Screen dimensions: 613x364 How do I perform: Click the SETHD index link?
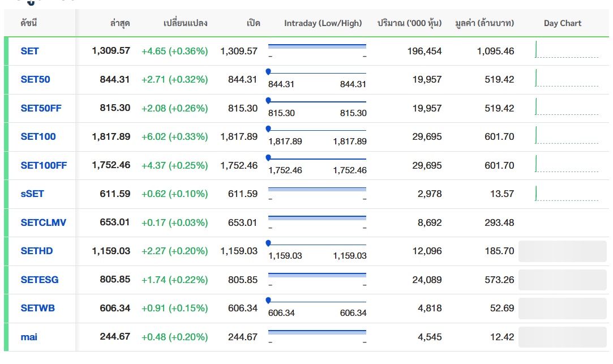36,251
